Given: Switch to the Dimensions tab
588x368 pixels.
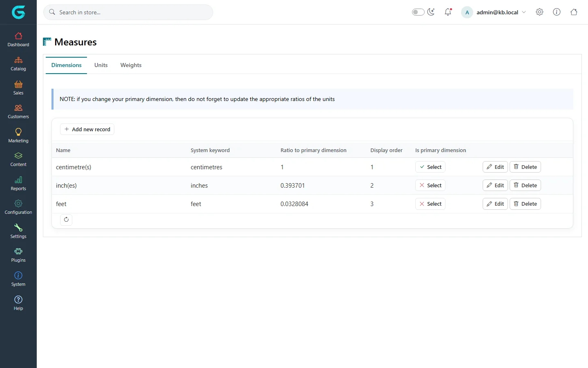Looking at the screenshot, I should (x=66, y=65).
